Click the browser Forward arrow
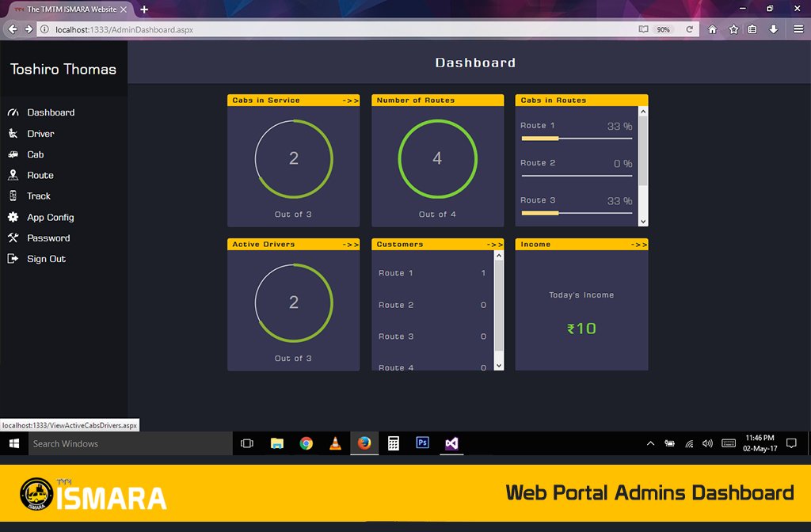This screenshot has height=532, width=811. 29,29
